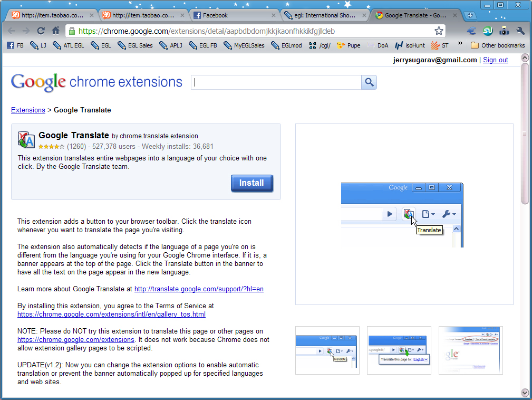Close the Facebook tab
Image resolution: width=532 pixels, height=400 pixels.
[x=274, y=15]
